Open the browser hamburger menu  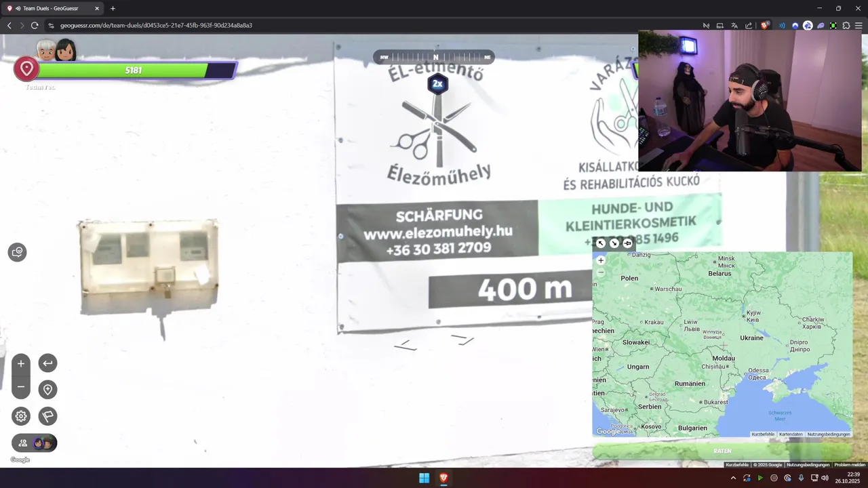pyautogui.click(x=859, y=26)
